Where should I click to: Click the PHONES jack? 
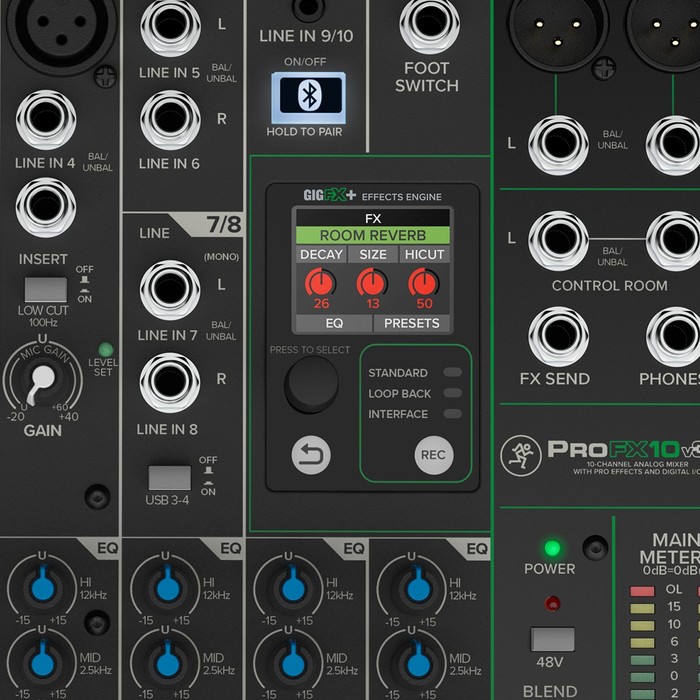coord(675,336)
